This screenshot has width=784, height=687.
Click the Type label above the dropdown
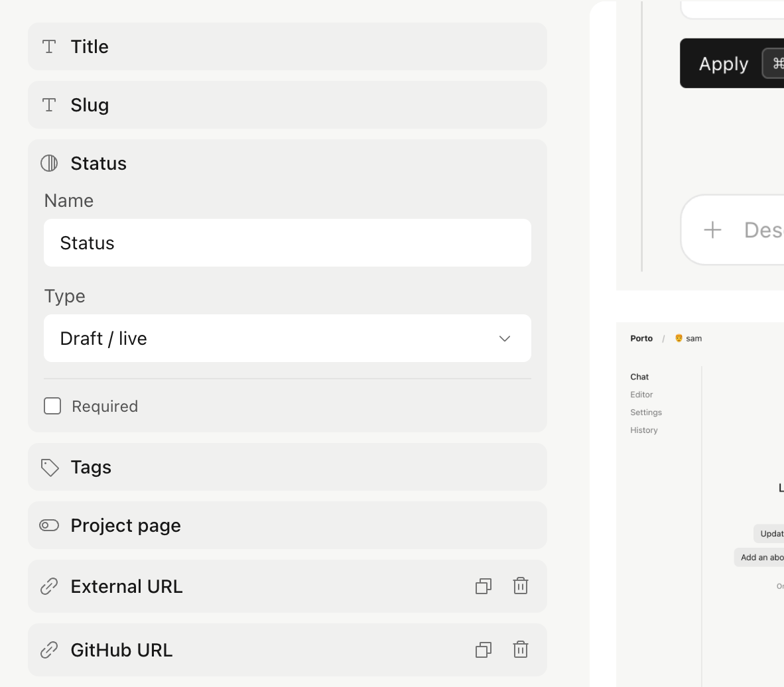(x=65, y=296)
